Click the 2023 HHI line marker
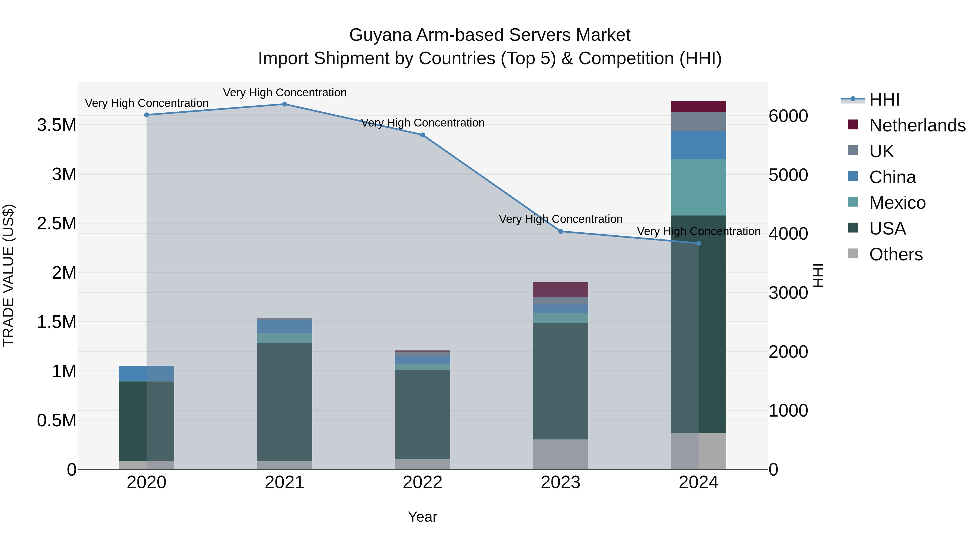The width and height of the screenshot is (980, 551). (561, 231)
